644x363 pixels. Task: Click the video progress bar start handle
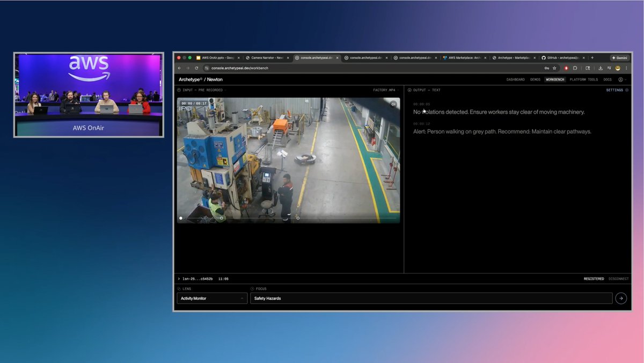[x=181, y=218]
